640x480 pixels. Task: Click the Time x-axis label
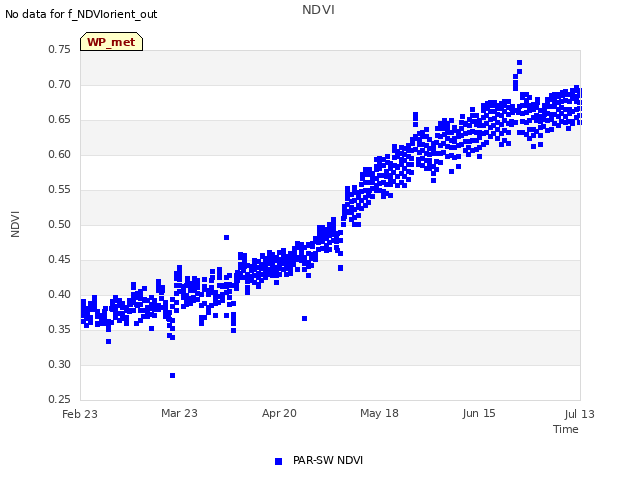[x=566, y=429]
